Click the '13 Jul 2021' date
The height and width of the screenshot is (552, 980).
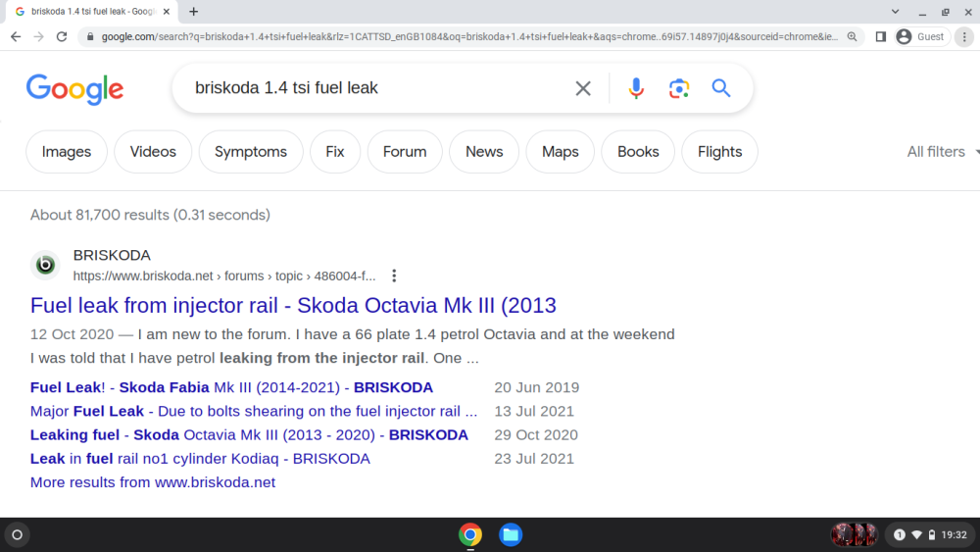point(534,412)
